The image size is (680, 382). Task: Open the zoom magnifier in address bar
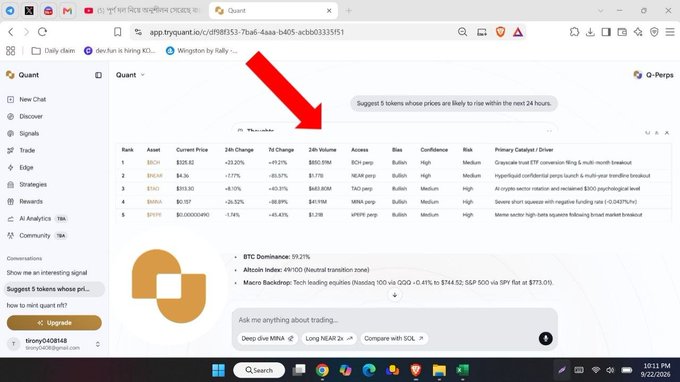click(463, 32)
